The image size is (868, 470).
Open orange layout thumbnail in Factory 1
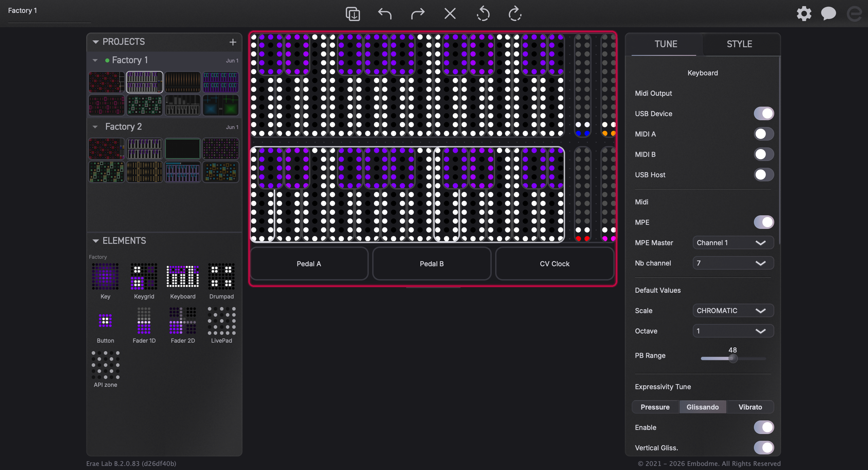183,82
